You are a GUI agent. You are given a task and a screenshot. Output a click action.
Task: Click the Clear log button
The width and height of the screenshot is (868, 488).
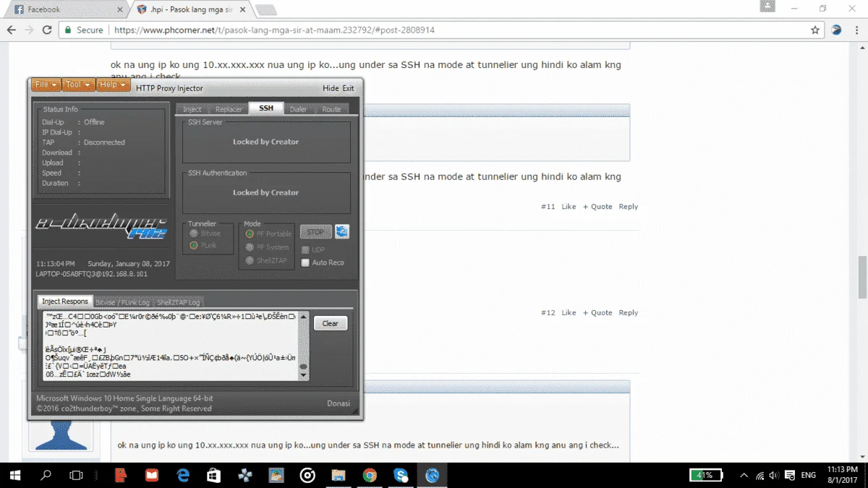coord(331,323)
